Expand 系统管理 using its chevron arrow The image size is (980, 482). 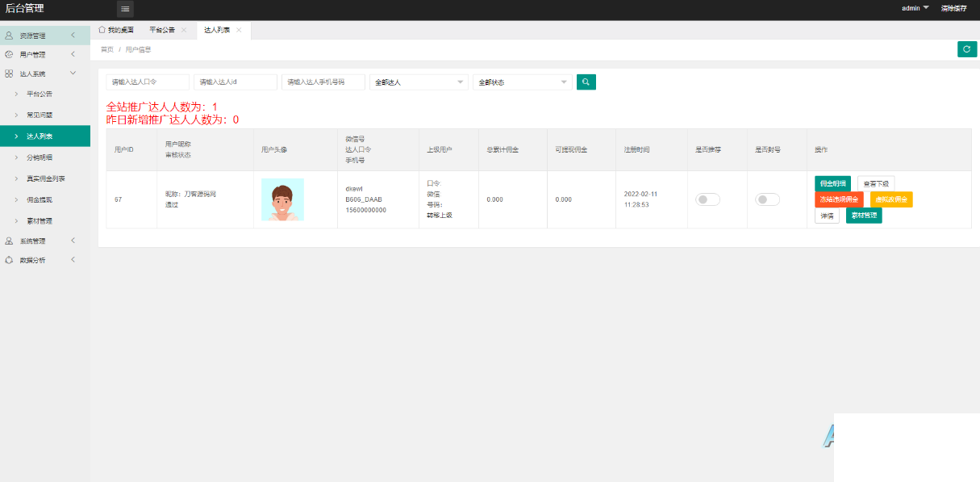click(x=73, y=241)
